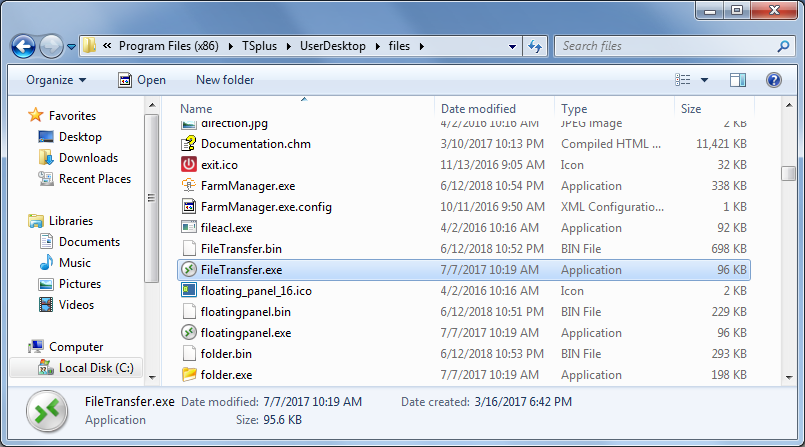Open the Help question mark icon
The image size is (805, 447).
pyautogui.click(x=773, y=80)
